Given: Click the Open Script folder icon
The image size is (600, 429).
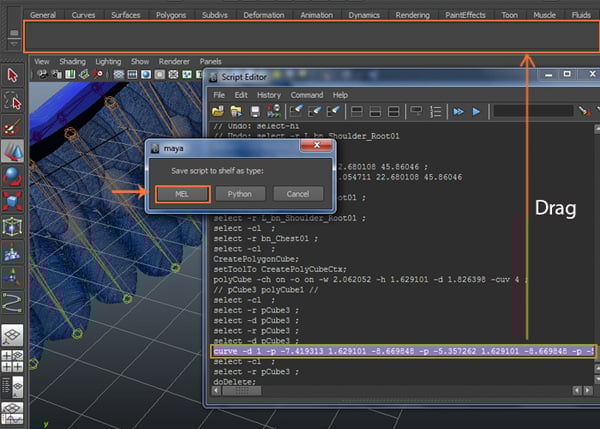Looking at the screenshot, I should click(x=220, y=111).
